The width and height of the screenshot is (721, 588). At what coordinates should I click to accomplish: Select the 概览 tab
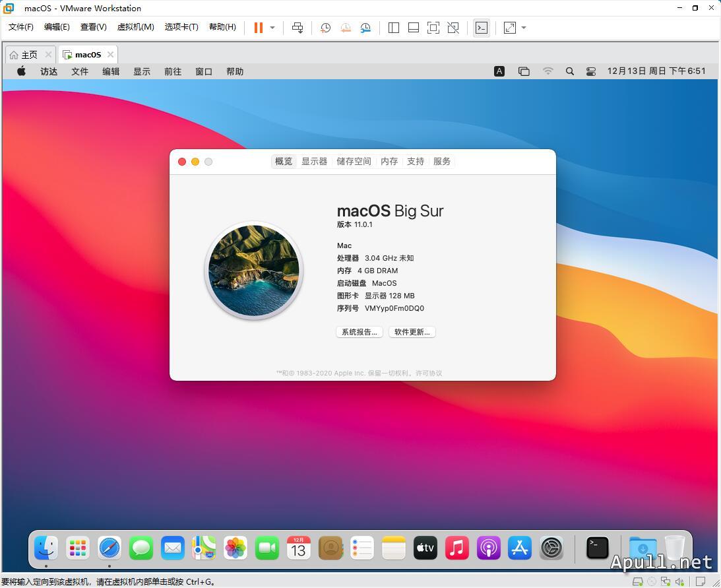tap(284, 162)
